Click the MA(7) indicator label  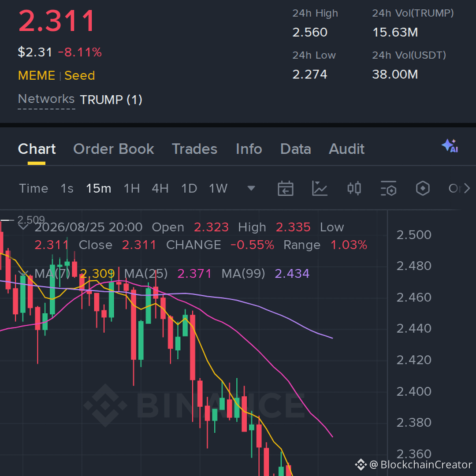52,274
